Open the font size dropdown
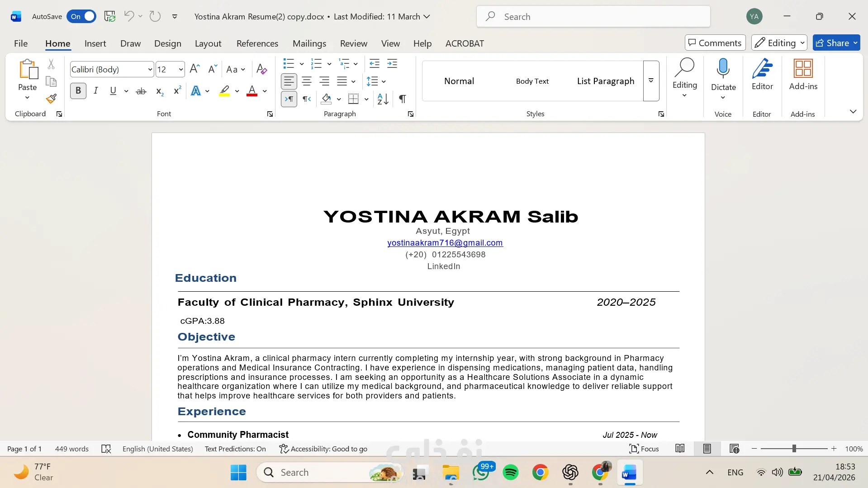Screen dimensions: 868x488 coord(181,70)
